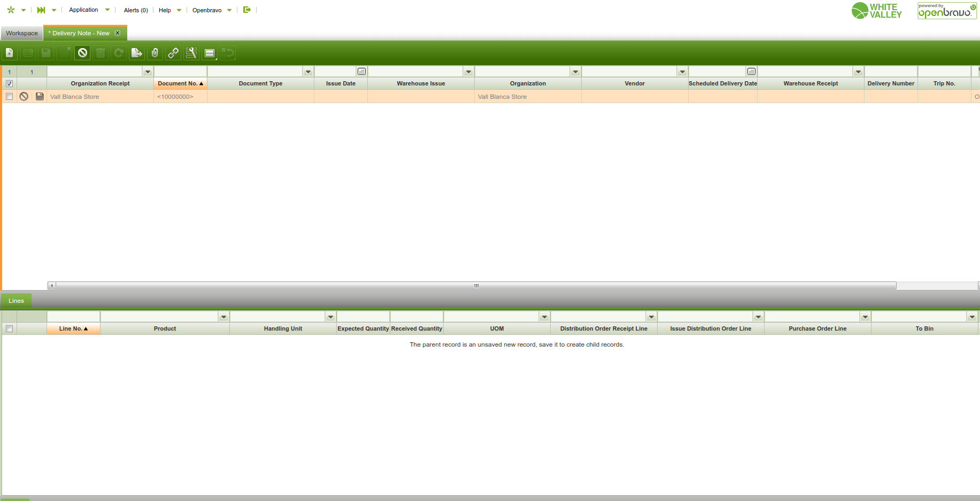Switch to the Workspace tab
This screenshot has height=501, width=980.
point(22,33)
